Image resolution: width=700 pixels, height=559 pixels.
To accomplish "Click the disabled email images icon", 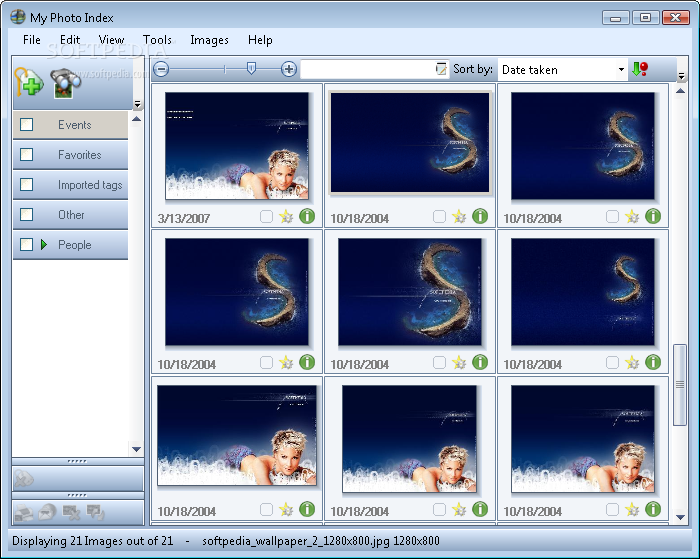I will click(x=47, y=513).
